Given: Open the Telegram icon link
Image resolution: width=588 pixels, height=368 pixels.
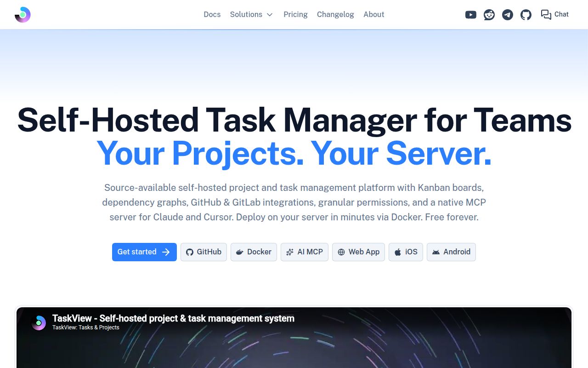Looking at the screenshot, I should click(508, 15).
